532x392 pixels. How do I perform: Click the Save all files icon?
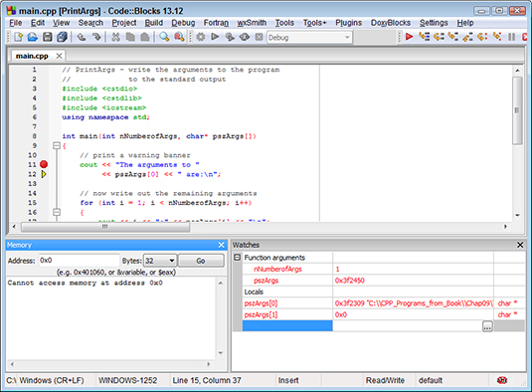pyautogui.click(x=62, y=37)
